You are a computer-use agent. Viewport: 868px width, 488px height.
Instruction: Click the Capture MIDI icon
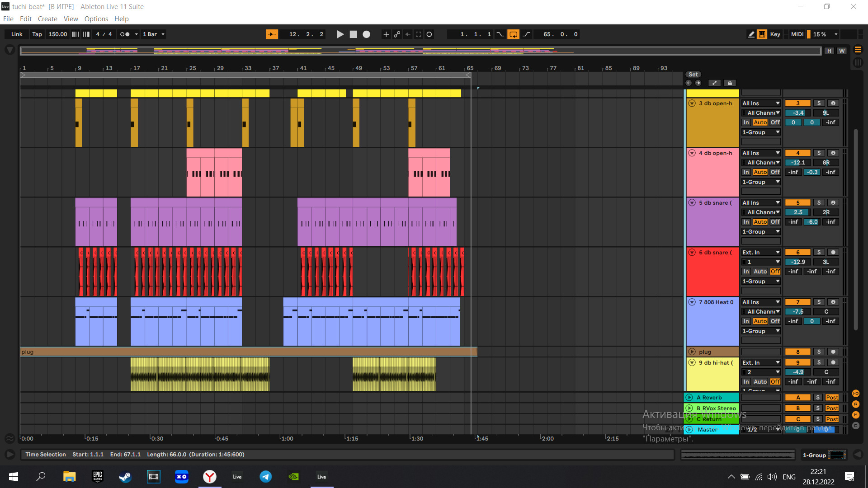pyautogui.click(x=419, y=34)
